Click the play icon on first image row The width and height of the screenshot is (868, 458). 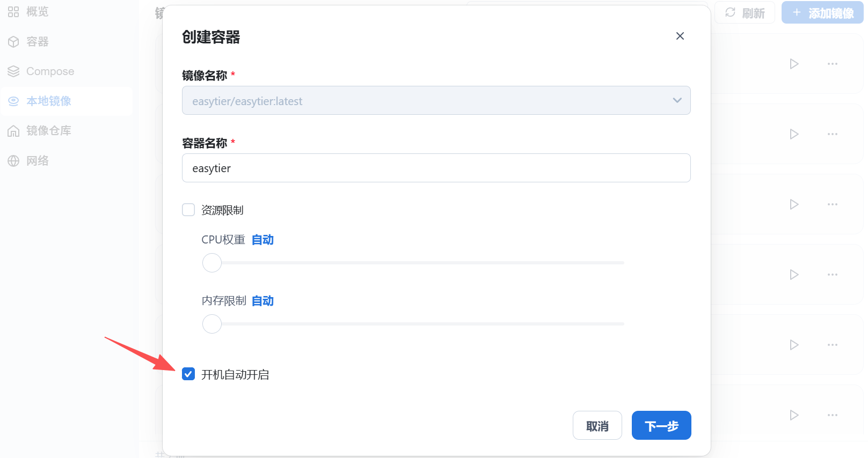point(794,64)
